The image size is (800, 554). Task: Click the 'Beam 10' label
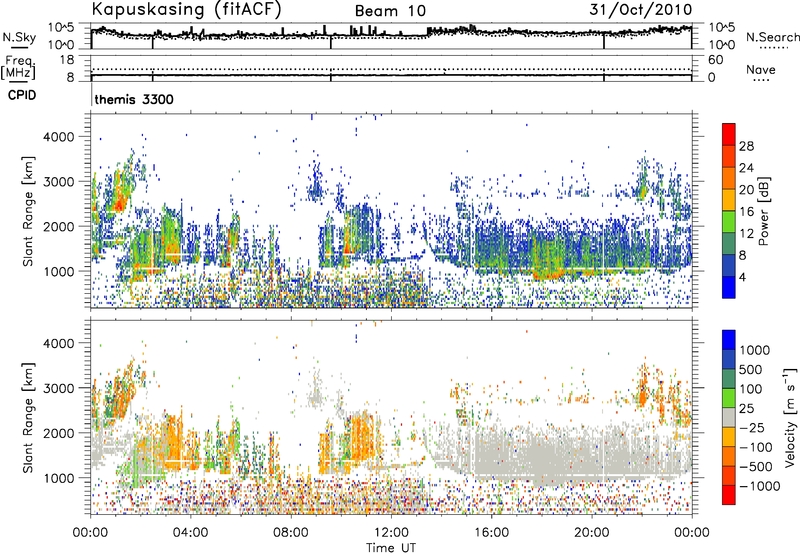pyautogui.click(x=390, y=11)
